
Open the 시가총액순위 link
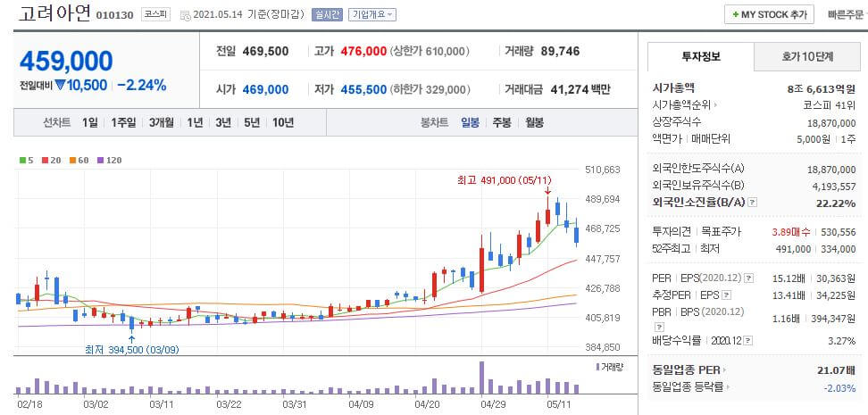(682, 105)
